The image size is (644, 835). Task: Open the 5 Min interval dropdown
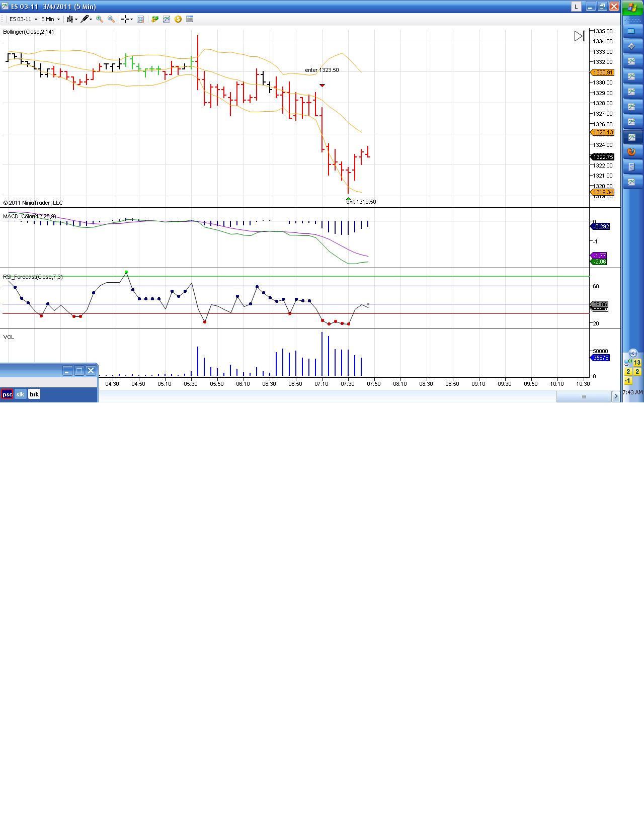(50, 19)
